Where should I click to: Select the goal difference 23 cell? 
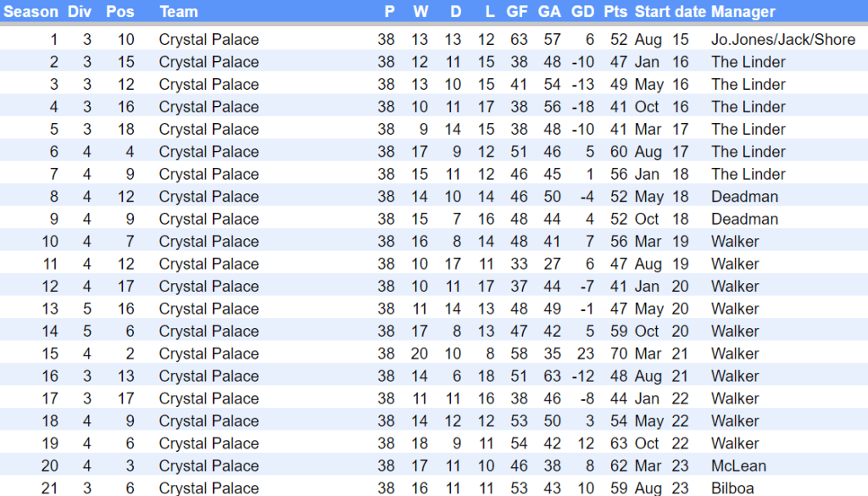(586, 354)
